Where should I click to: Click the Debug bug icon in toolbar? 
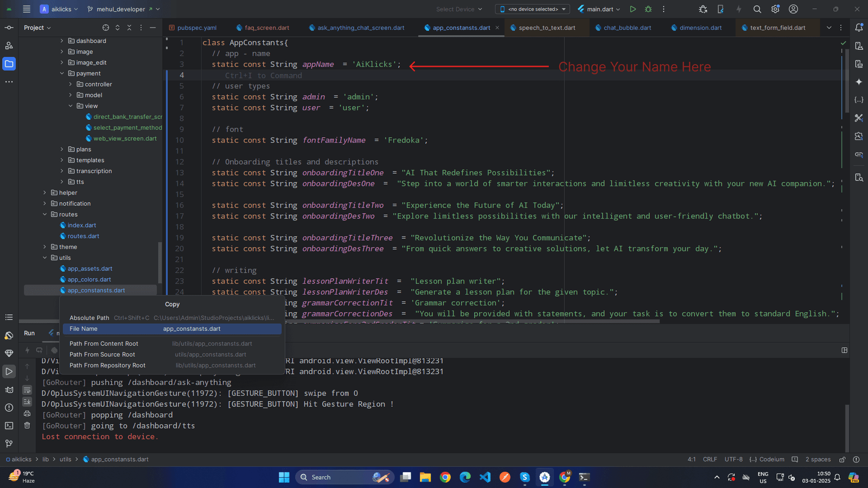[x=648, y=9]
